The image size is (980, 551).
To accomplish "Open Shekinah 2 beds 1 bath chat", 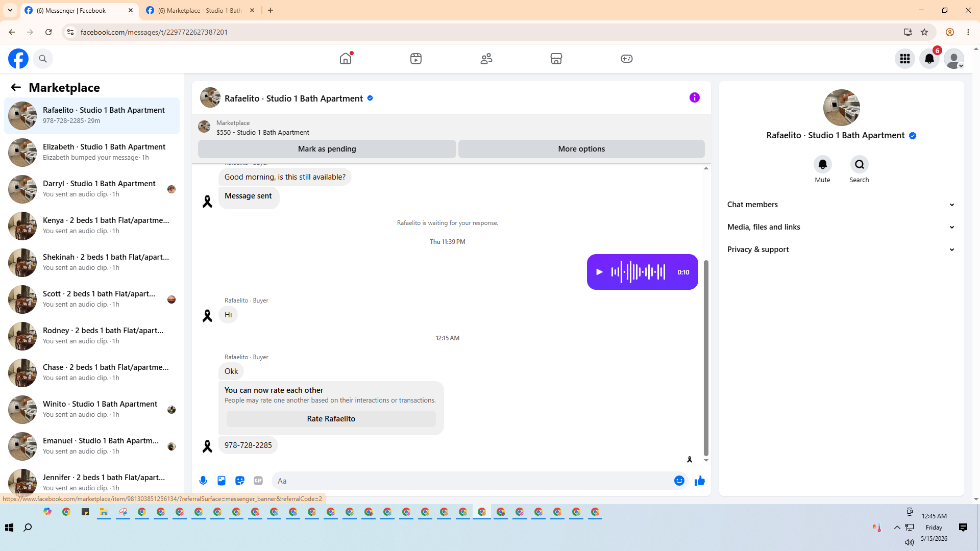I will point(92,263).
